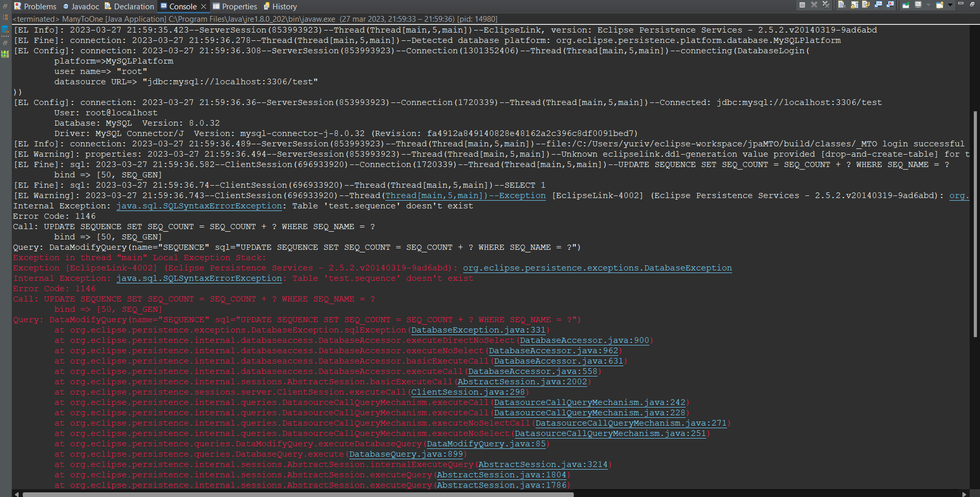Open the Open Console dropdown arrow
The height and width of the screenshot is (497, 980).
(950, 5)
